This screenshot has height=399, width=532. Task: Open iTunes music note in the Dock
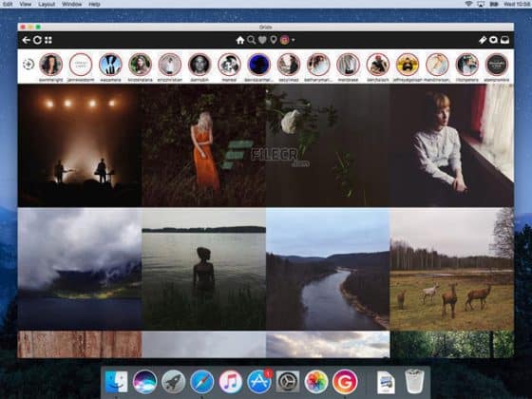[x=230, y=382]
